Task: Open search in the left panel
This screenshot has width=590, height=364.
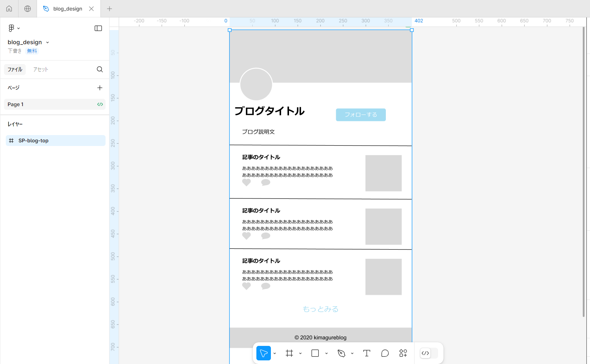Action: click(100, 70)
